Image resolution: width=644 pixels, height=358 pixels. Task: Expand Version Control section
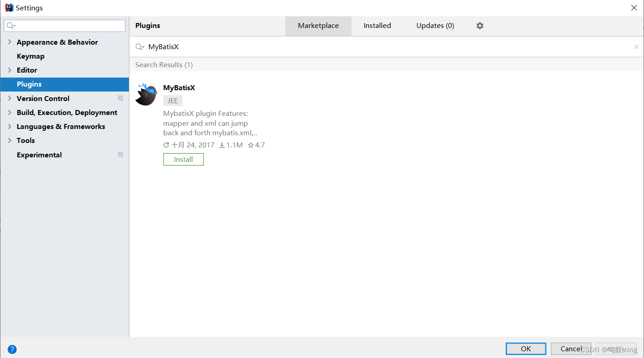(9, 98)
